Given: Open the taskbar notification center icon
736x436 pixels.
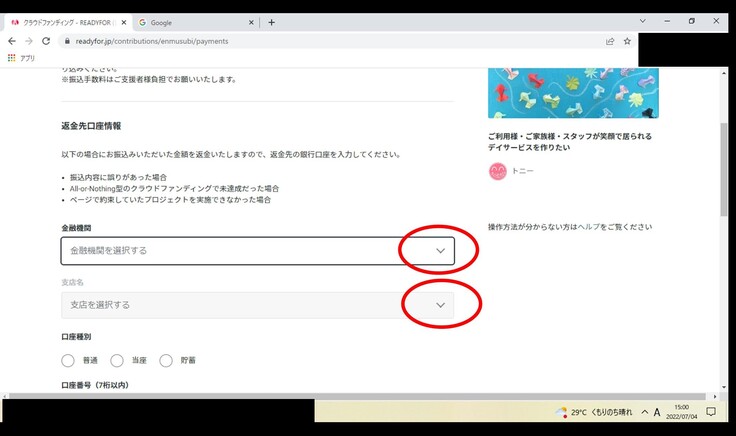Looking at the screenshot, I should [711, 411].
